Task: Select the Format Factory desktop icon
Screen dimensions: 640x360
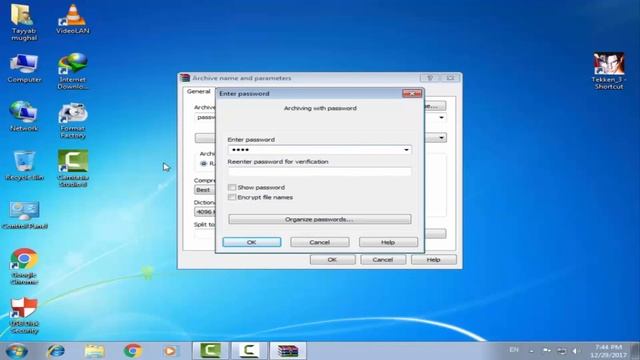Action: (73, 121)
